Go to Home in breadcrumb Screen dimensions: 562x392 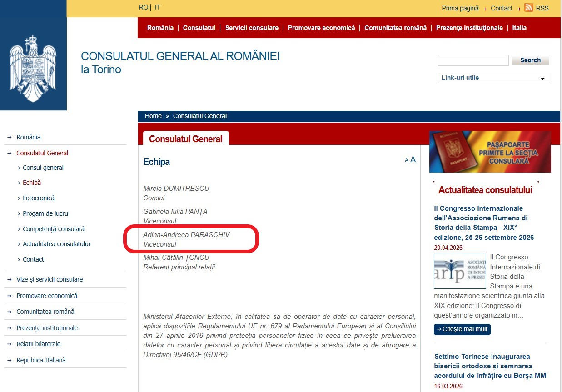153,116
